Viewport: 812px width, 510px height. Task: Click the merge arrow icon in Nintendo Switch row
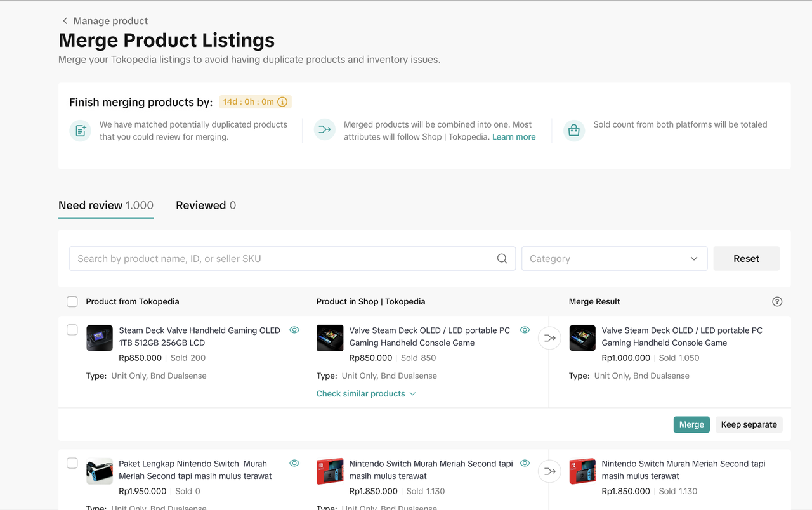tap(550, 471)
